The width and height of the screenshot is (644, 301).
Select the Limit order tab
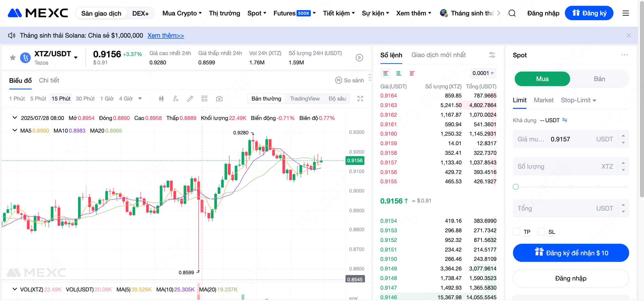[x=520, y=100]
